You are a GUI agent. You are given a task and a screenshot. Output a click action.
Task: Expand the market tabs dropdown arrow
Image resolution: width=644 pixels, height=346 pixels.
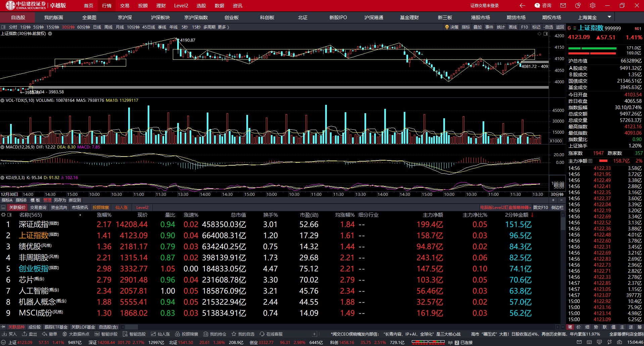tap(609, 17)
